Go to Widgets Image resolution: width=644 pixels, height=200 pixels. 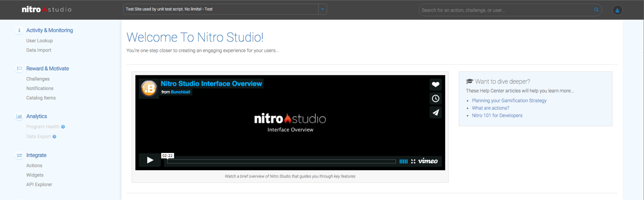pos(35,175)
